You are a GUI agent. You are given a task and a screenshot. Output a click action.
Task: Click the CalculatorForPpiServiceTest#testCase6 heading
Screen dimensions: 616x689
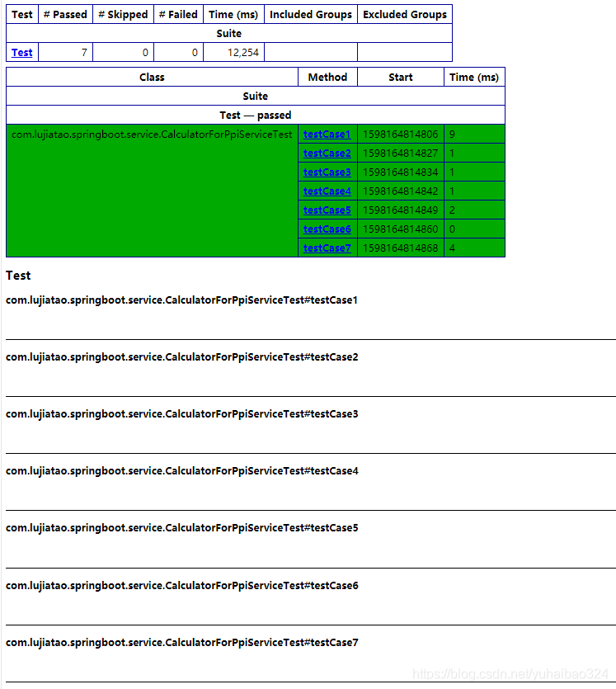coord(181,585)
